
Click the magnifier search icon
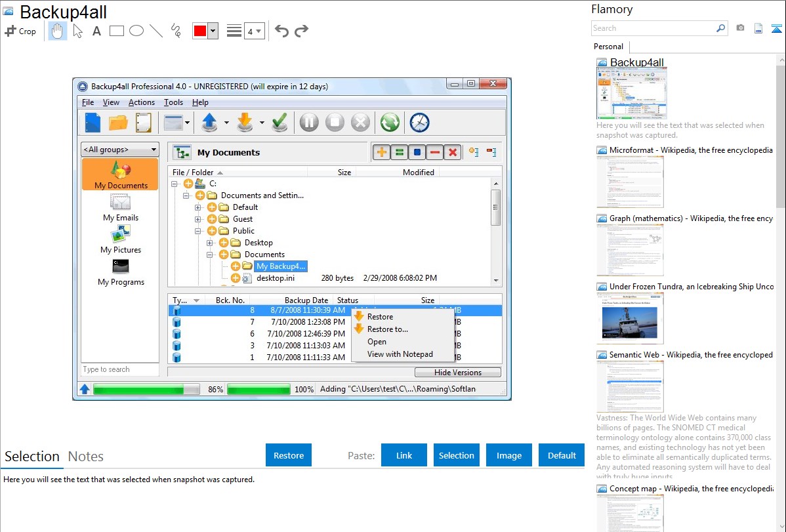click(x=720, y=28)
